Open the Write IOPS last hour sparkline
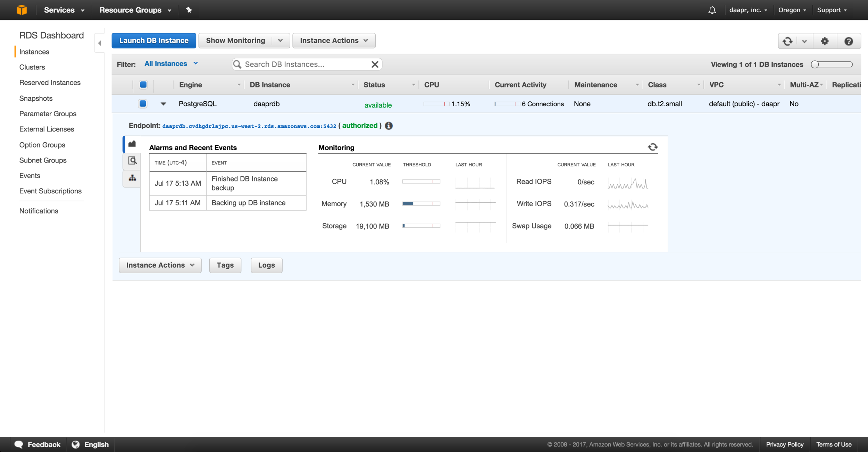The image size is (868, 452). (x=628, y=205)
